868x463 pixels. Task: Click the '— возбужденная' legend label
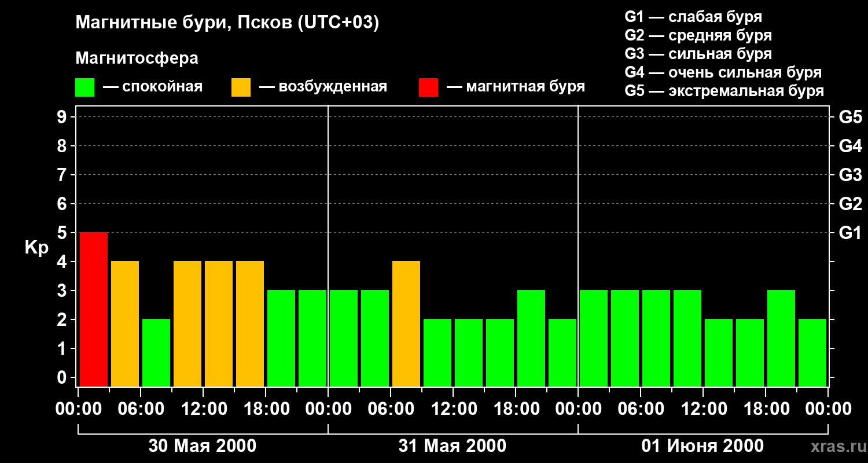coord(323,87)
